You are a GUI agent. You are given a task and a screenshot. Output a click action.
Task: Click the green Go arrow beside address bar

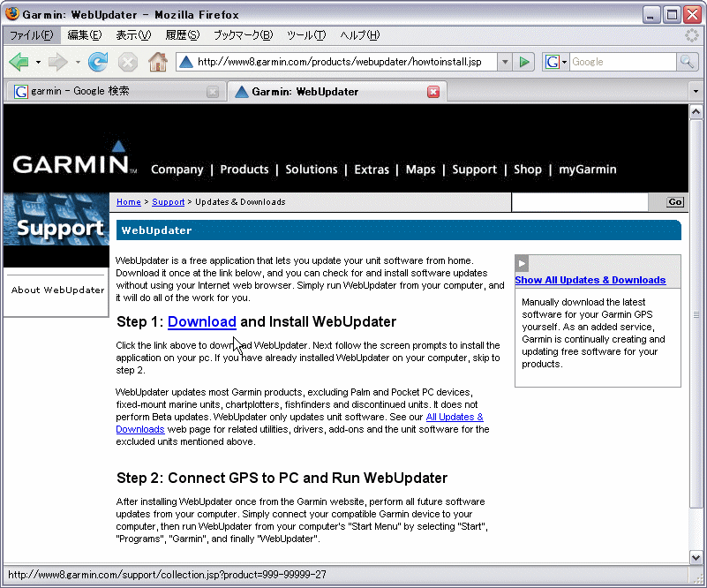pos(524,62)
